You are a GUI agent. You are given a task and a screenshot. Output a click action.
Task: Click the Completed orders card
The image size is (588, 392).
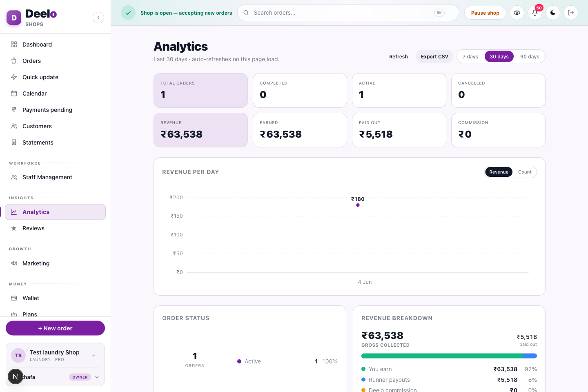pos(300,90)
